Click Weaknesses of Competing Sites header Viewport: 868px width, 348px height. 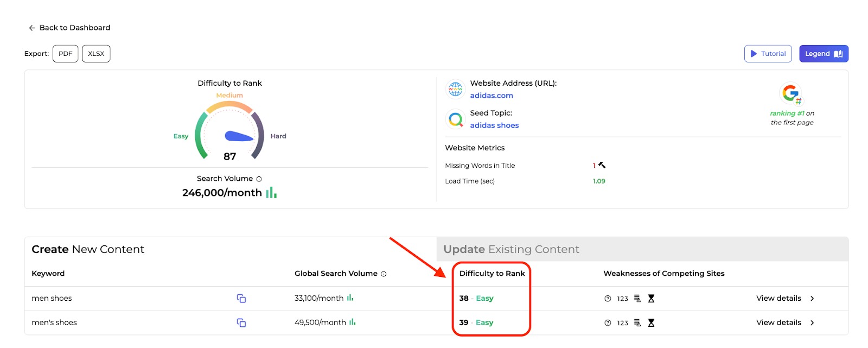(x=664, y=274)
